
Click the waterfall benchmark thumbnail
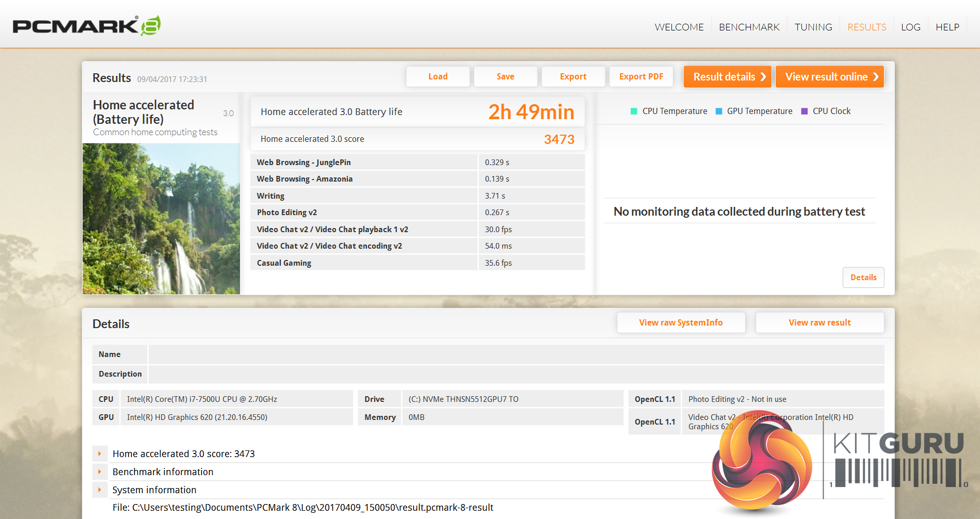(x=161, y=219)
